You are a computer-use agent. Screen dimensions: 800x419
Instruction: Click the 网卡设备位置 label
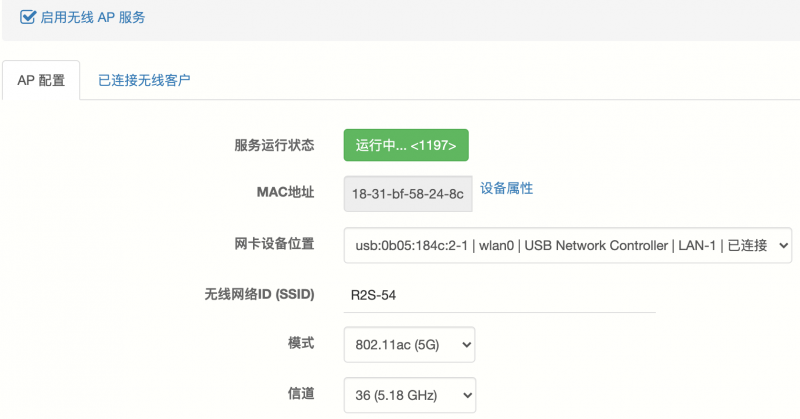coord(274,243)
